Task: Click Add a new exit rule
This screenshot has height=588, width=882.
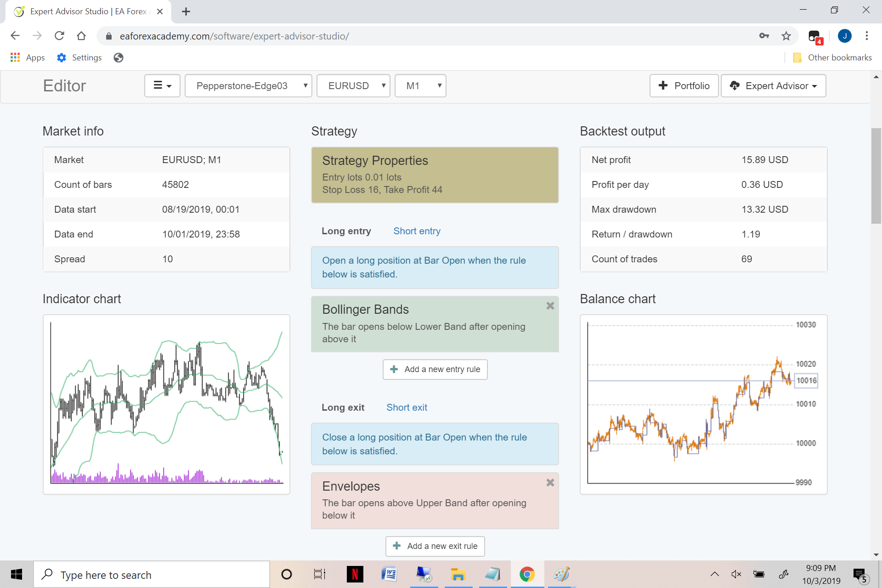Action: (435, 546)
